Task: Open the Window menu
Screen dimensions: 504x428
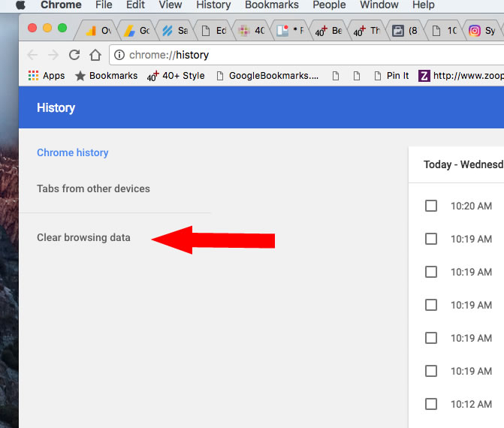Action: click(x=379, y=5)
